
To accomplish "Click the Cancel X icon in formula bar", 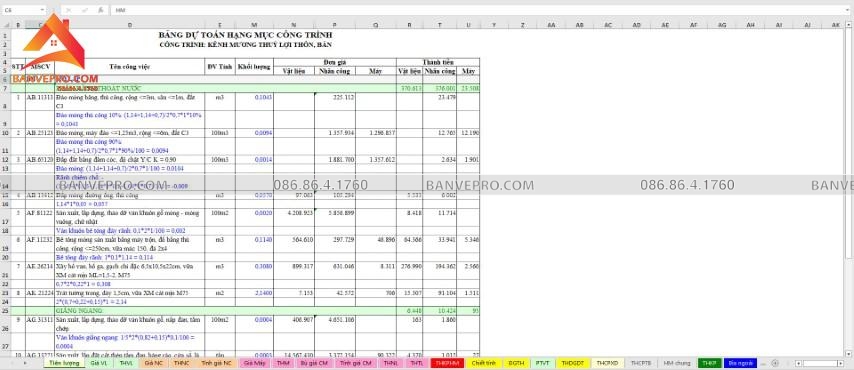I will (x=70, y=10).
